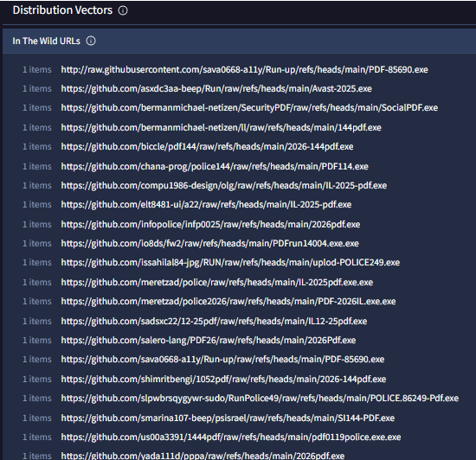
Task: Open the meretzad police IL-2025pdf.exe.exe URL
Action: pyautogui.click(x=216, y=282)
